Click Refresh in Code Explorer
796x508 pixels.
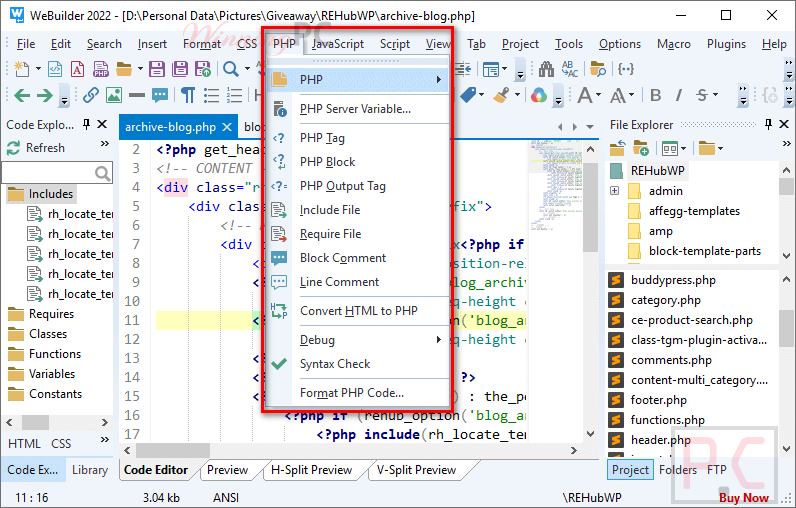36,148
